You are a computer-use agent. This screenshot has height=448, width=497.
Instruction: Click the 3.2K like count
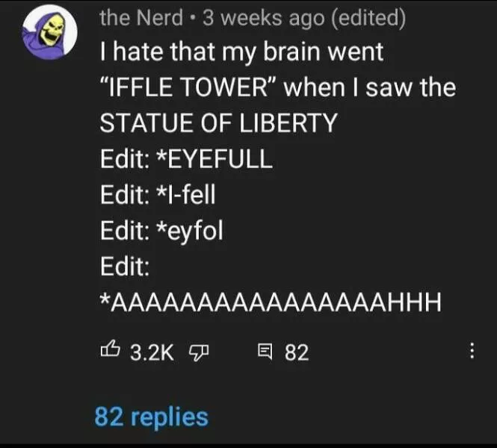(x=152, y=352)
